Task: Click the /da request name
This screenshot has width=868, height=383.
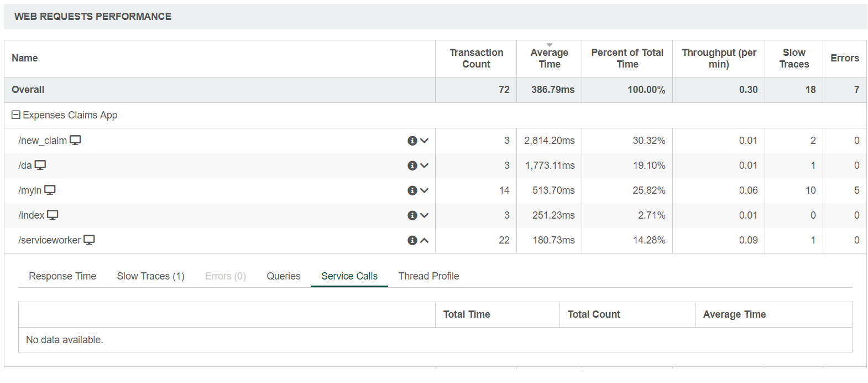Action: click(x=25, y=165)
